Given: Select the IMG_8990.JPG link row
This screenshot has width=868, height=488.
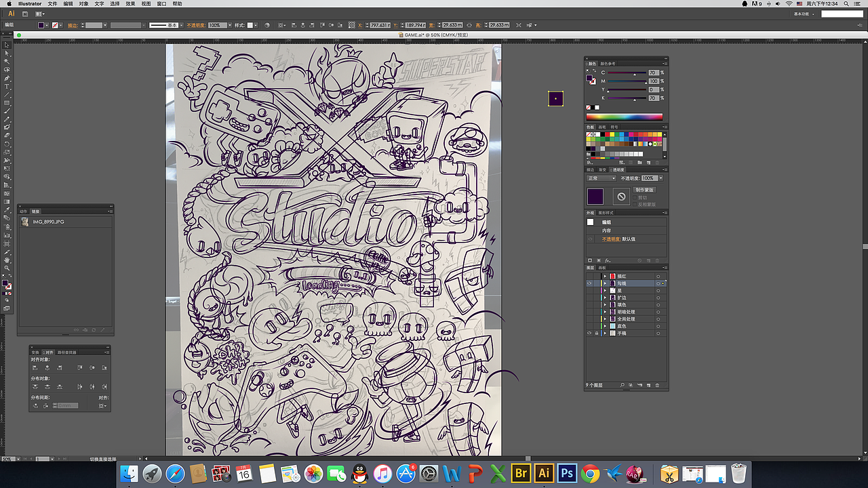Looking at the screenshot, I should pos(65,222).
